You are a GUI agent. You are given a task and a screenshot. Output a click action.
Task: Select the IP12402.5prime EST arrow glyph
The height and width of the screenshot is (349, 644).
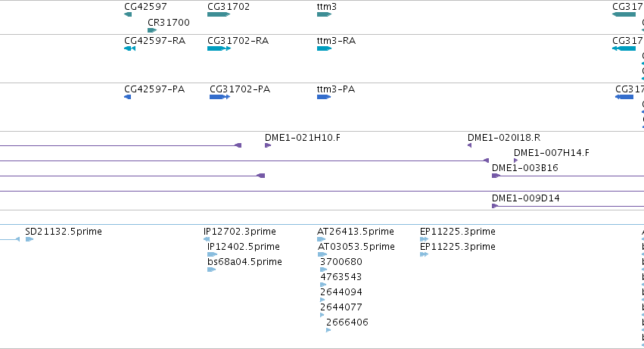213,254
